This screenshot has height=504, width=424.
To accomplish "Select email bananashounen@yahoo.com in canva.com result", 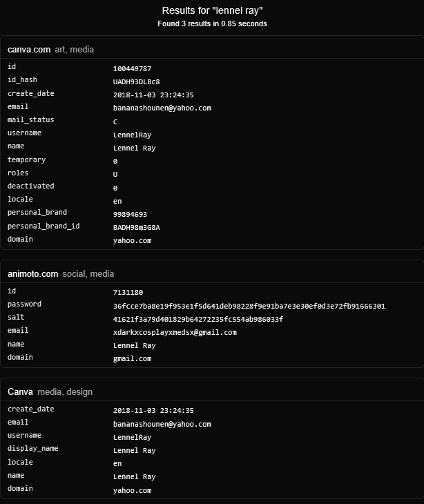I will pos(162,108).
